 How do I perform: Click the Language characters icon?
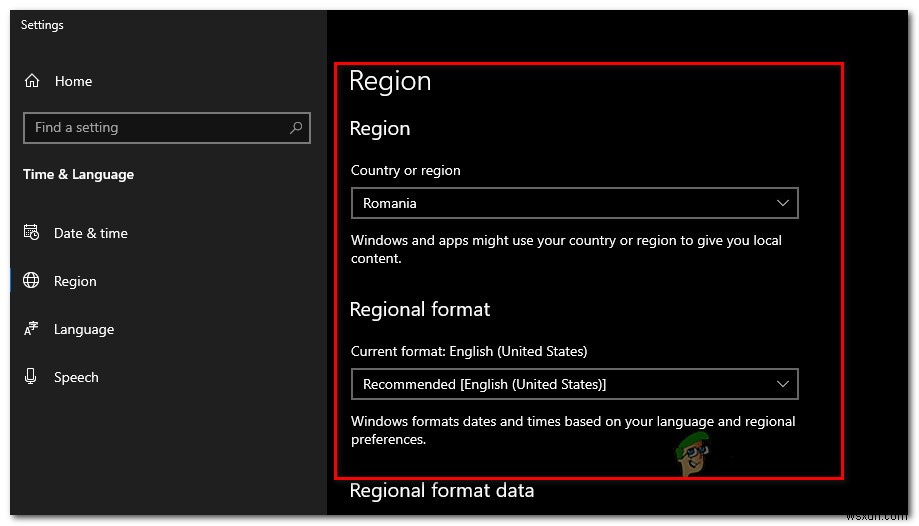[x=31, y=328]
